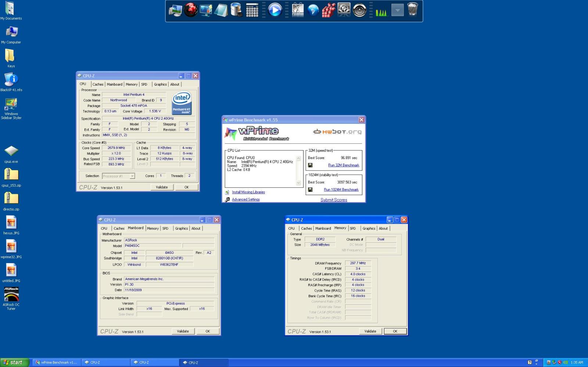Viewport: 588px width, 367px height.
Task: Click the round speaker dock icon
Action: tap(359, 10)
